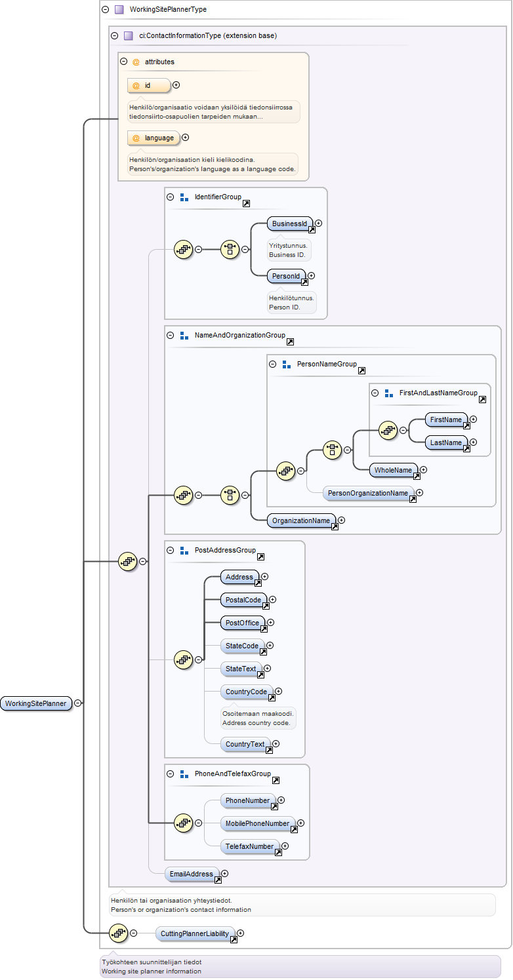Collapse the WorkingSitePlanner root node
Image resolution: width=513 pixels, height=980 pixels.
pyautogui.click(x=78, y=703)
